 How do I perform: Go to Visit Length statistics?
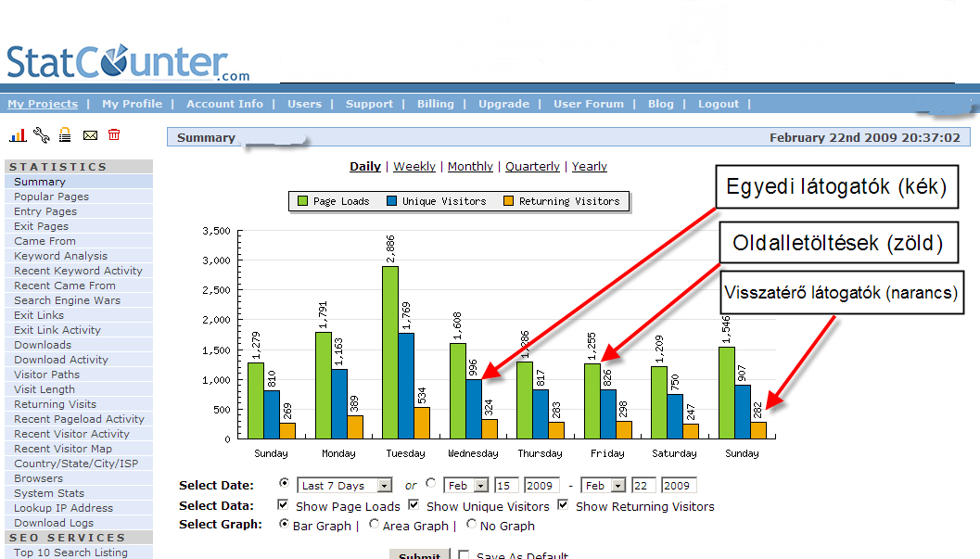(x=79, y=389)
